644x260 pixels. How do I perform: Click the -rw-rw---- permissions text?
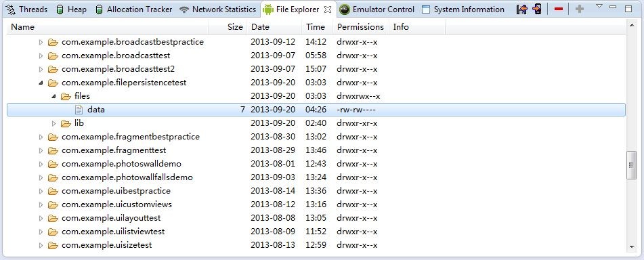click(x=356, y=110)
